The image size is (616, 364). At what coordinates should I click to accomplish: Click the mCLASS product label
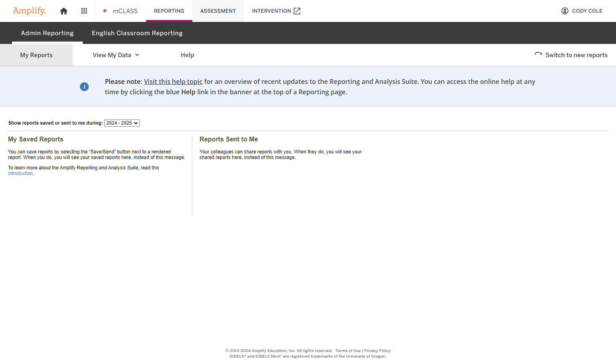click(125, 11)
